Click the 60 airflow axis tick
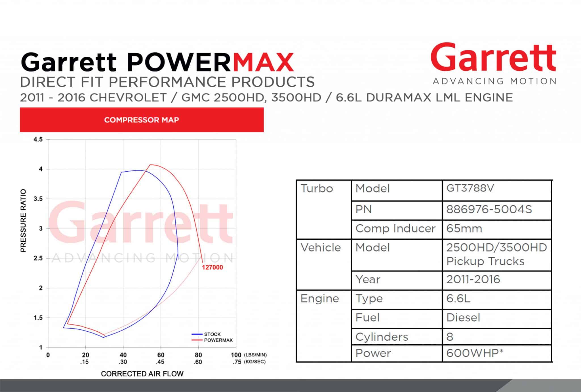The height and width of the screenshot is (392, 581). [x=161, y=355]
